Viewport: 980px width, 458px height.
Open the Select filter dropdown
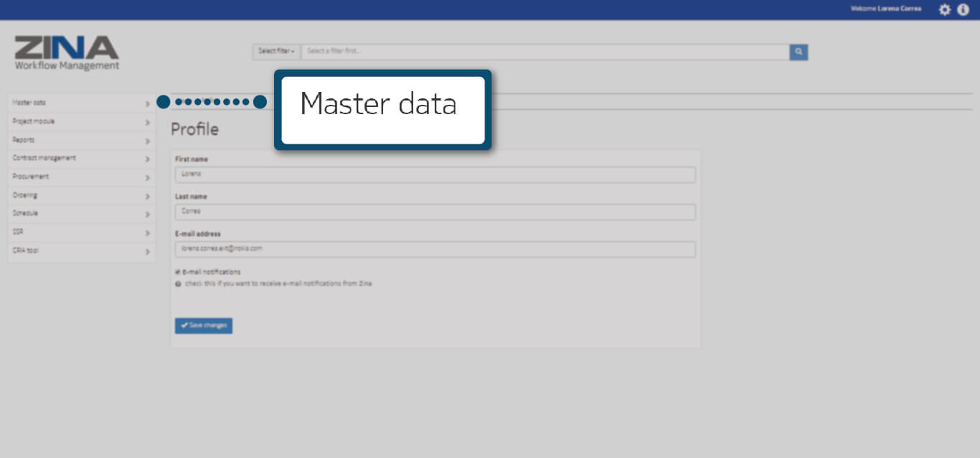click(276, 52)
